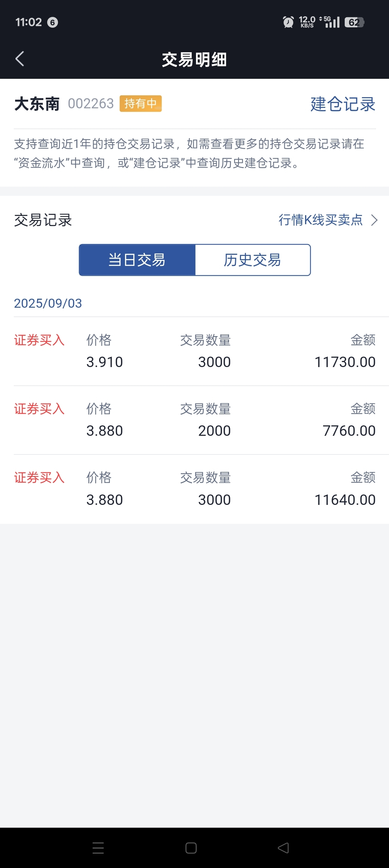Viewport: 389px width, 868px height.
Task: Open 行情K线买卖点 link
Action: pyautogui.click(x=321, y=220)
